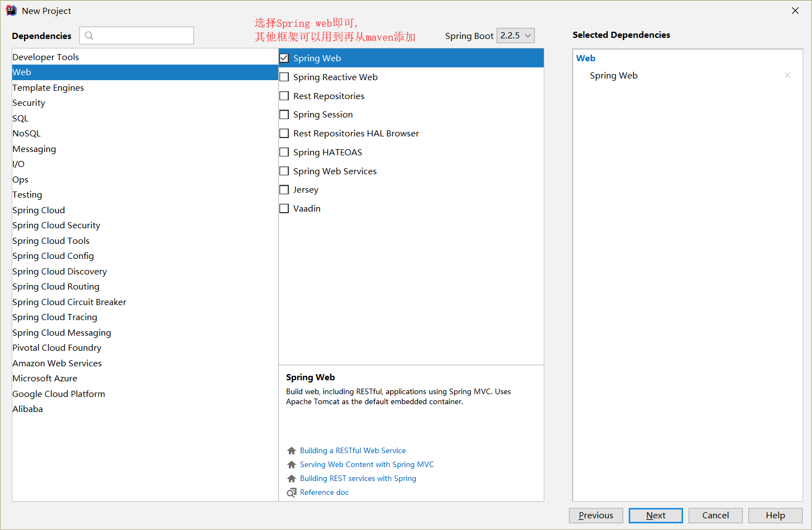Select Spring Cloud Routing category

tap(145, 287)
